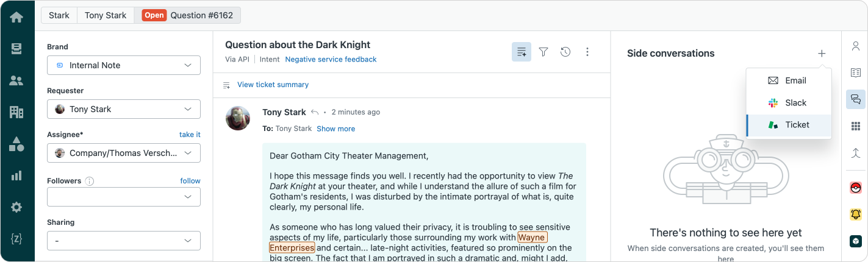Add a new side conversation plus icon
Screen dimensions: 868x262
point(822,54)
